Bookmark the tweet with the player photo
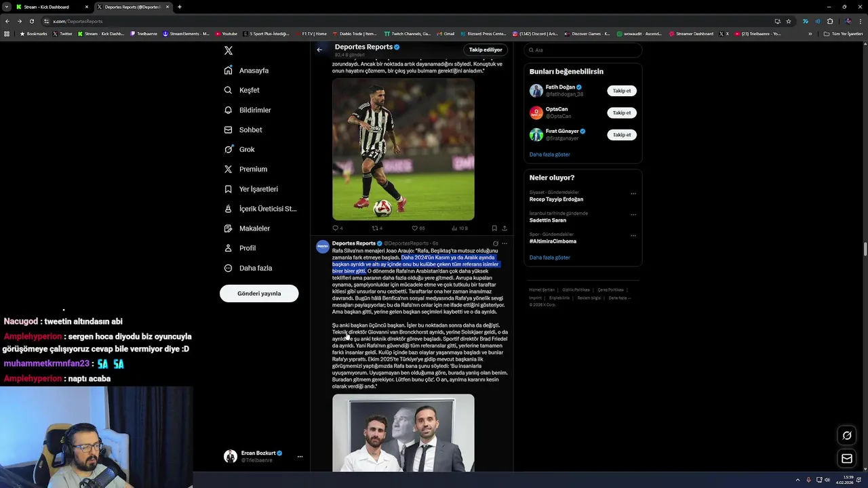Viewport: 868px width, 488px height. 494,228
